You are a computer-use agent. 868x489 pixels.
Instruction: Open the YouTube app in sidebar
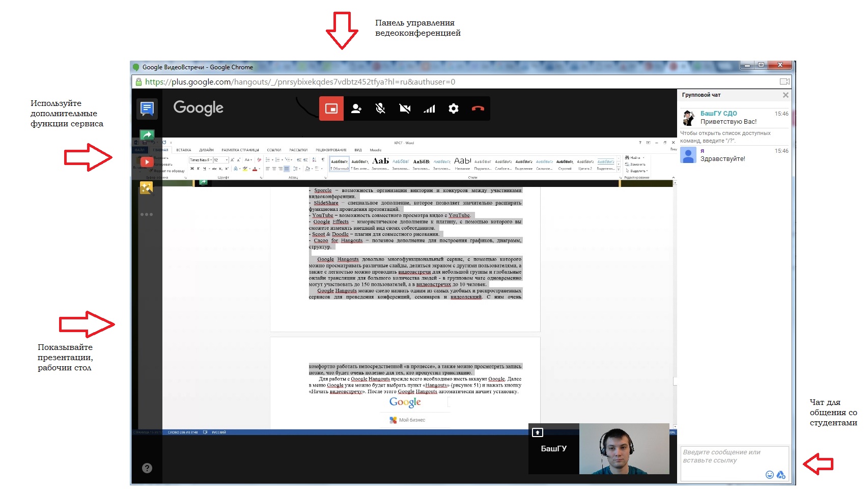click(x=147, y=162)
